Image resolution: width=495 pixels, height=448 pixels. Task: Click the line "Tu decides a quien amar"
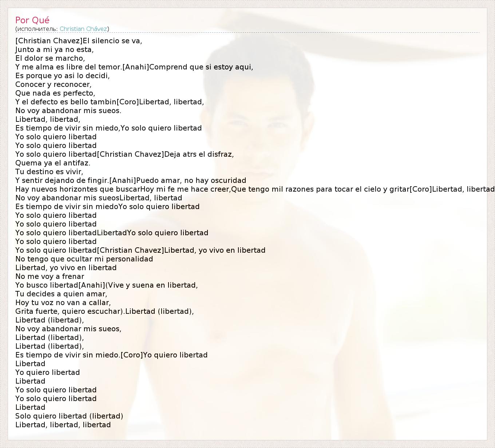(x=62, y=294)
